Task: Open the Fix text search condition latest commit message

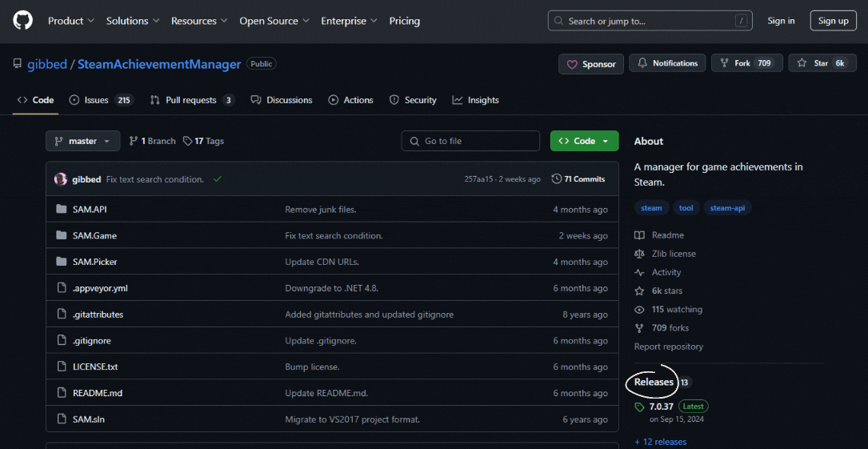Action: coord(155,179)
